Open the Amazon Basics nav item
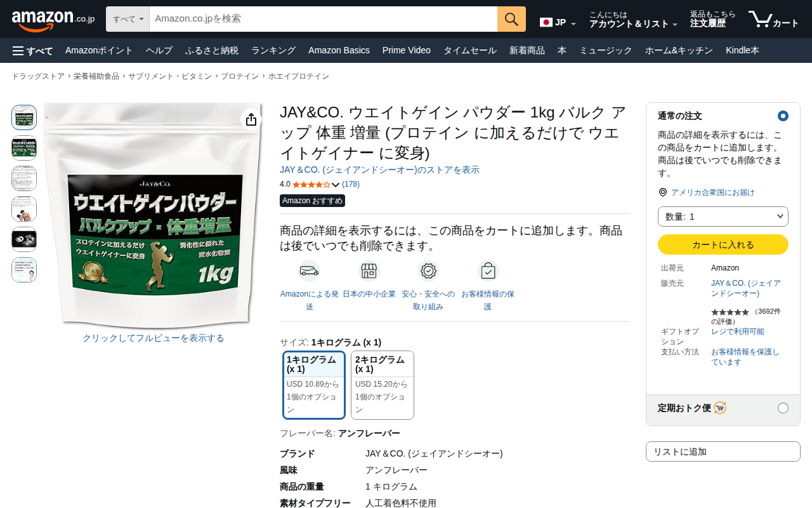This screenshot has height=508, width=812. (x=339, y=50)
